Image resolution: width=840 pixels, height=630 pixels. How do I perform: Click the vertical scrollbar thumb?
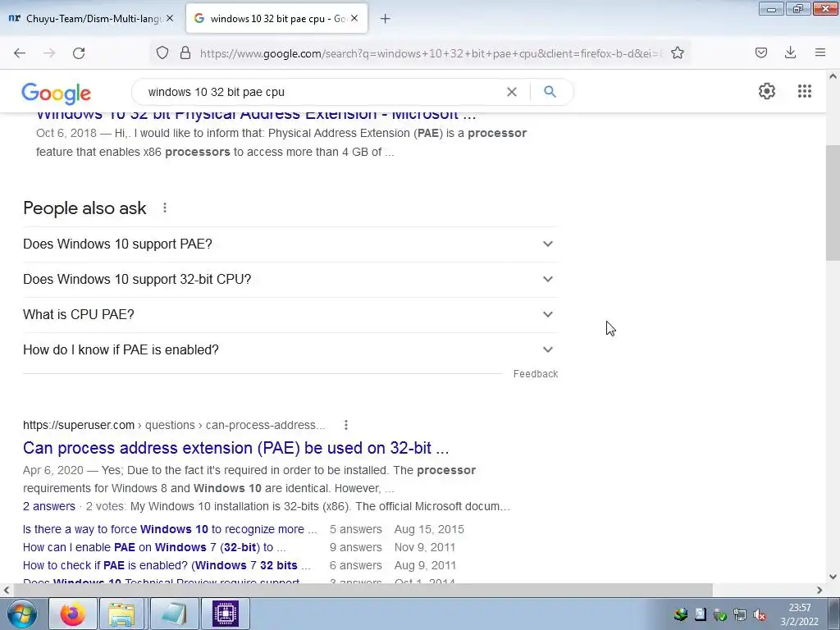coord(833,202)
